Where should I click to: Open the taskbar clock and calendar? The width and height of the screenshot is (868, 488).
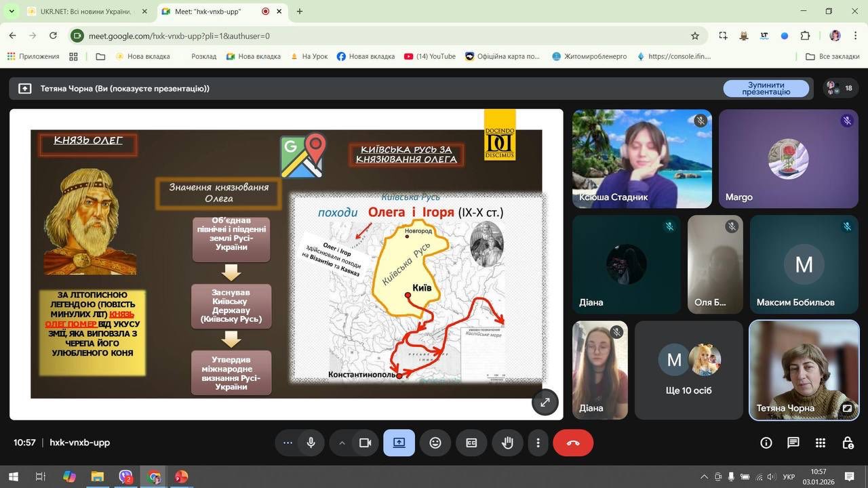[818, 476]
